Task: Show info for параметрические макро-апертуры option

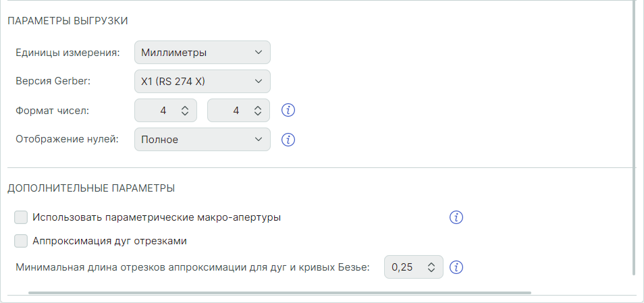Action: pos(457,217)
